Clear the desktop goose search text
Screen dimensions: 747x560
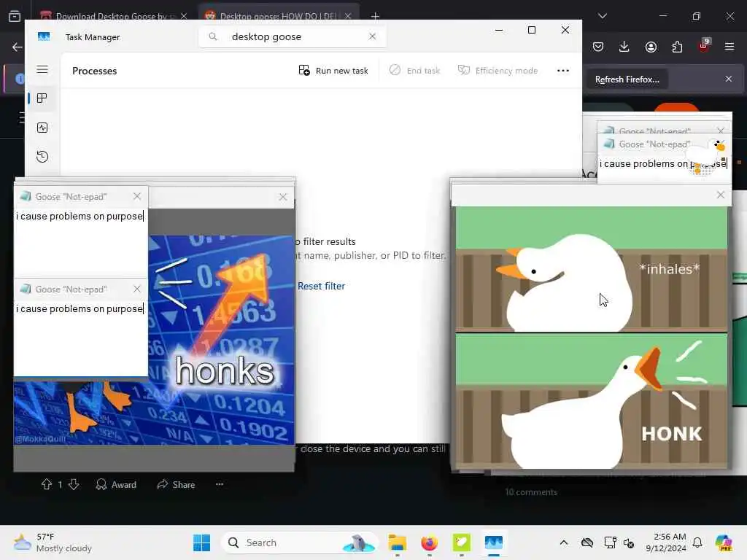[x=372, y=36]
